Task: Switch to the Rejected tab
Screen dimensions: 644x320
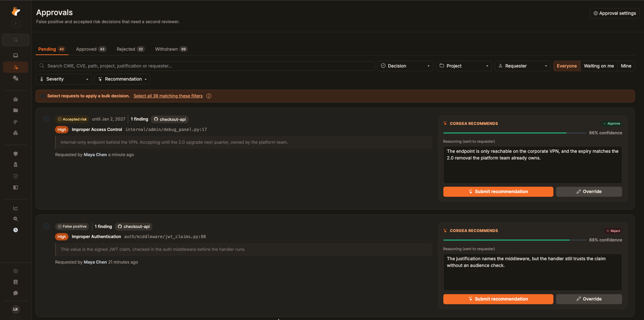Action: coord(131,49)
